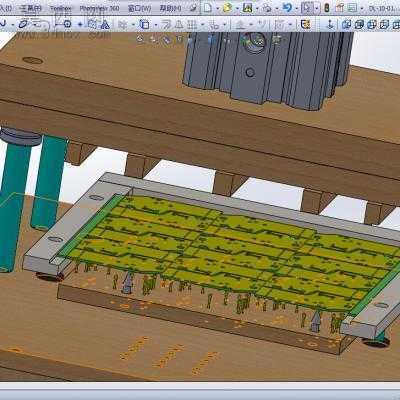
Task: Select the third view cube icon
Action: click(x=372, y=24)
